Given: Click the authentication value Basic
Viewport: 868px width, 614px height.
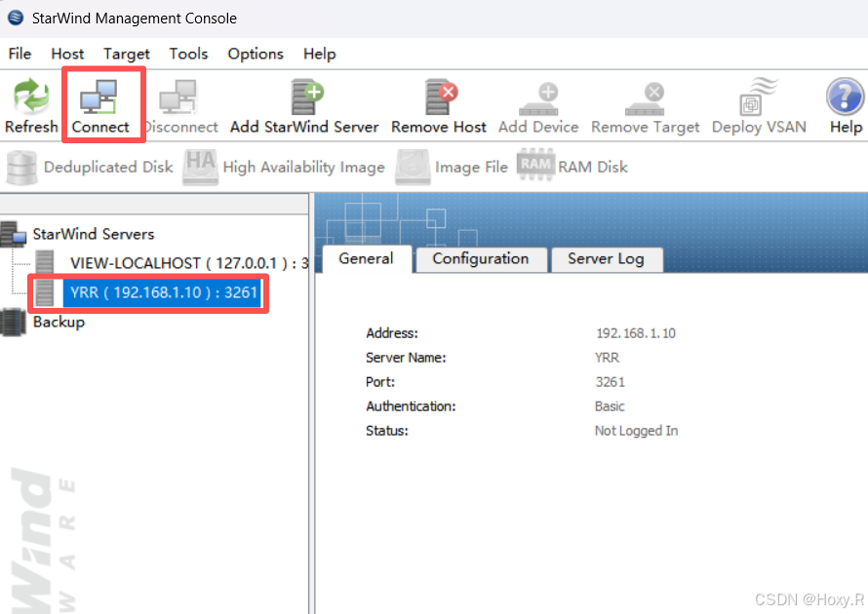Looking at the screenshot, I should pyautogui.click(x=610, y=406).
